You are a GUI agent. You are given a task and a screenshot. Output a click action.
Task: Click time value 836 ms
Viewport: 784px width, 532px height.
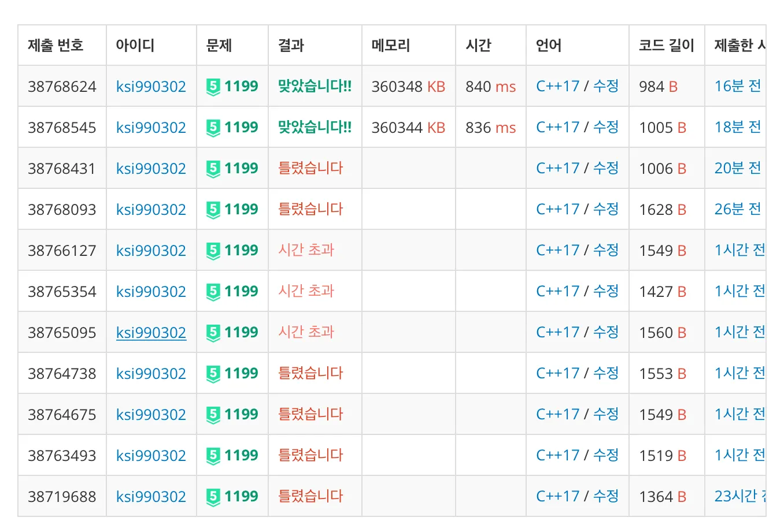pyautogui.click(x=490, y=128)
